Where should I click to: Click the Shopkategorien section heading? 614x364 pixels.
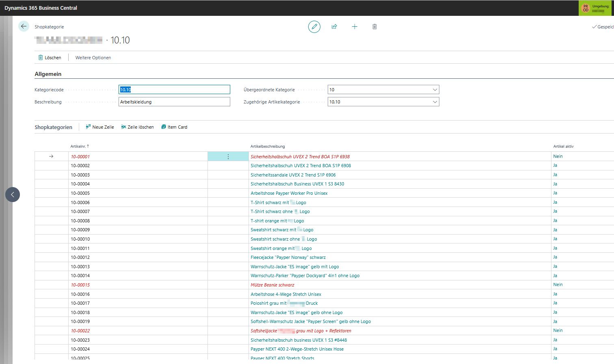pos(53,127)
